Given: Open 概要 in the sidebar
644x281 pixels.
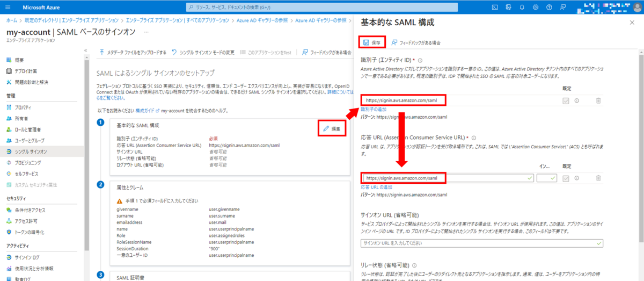Looking at the screenshot, I should click(19, 60).
